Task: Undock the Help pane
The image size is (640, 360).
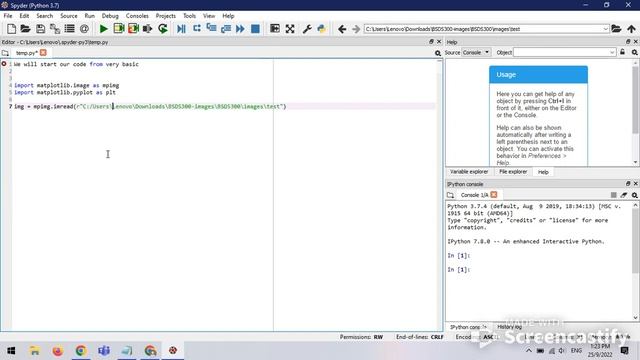Action: 628,42
